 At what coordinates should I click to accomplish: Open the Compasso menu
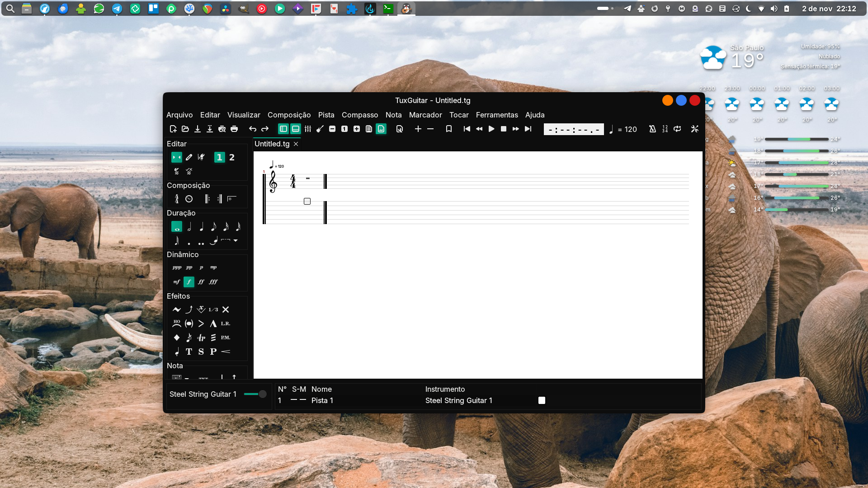[359, 115]
